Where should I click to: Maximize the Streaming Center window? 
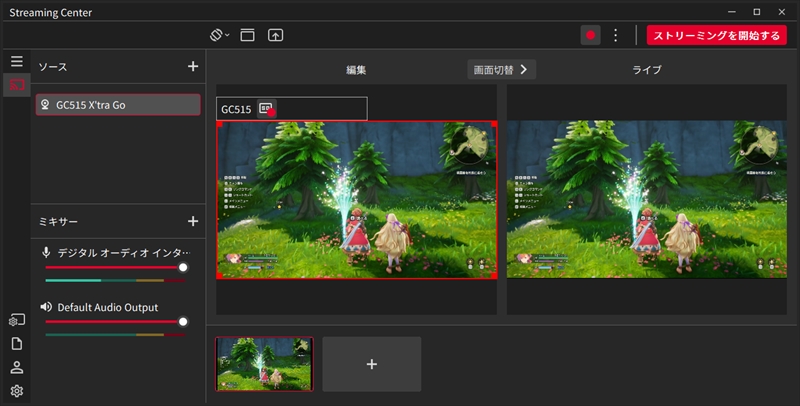click(x=757, y=12)
